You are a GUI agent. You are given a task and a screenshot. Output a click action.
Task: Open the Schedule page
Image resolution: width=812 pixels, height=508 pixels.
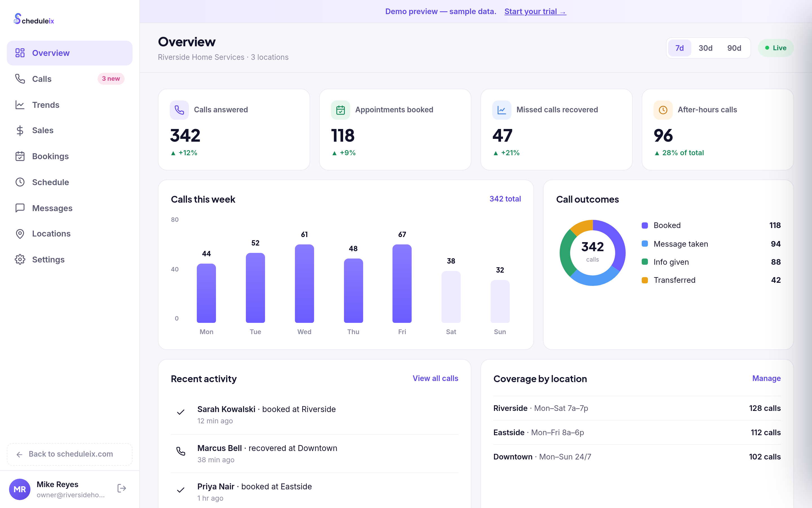click(69, 182)
